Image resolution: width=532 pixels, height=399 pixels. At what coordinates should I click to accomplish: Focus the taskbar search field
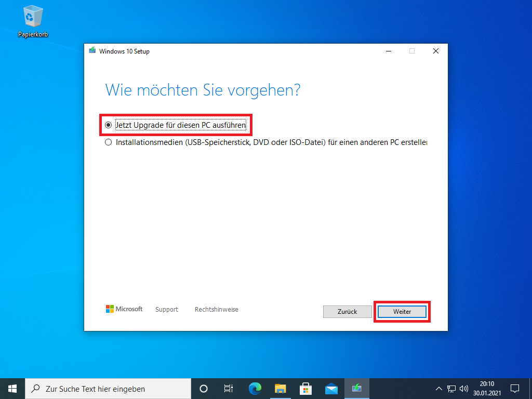click(108, 389)
